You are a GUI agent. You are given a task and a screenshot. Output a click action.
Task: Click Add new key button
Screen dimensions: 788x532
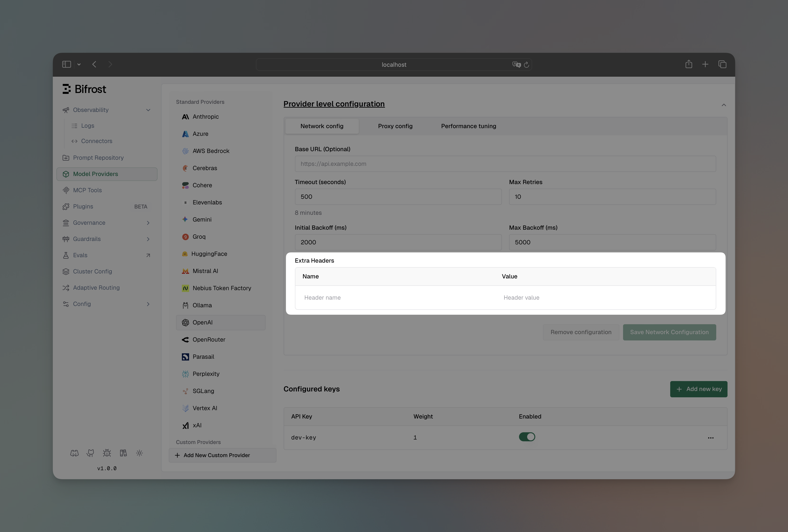698,389
